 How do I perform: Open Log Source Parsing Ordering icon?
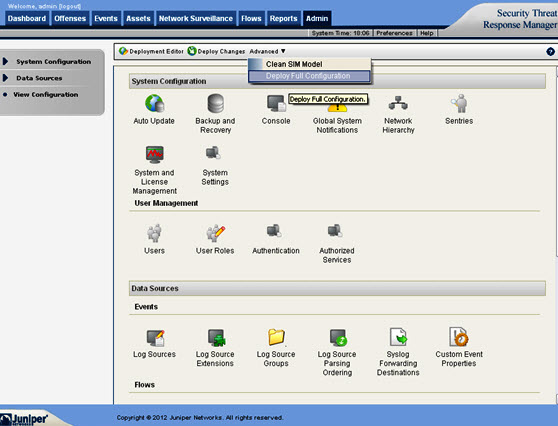click(x=338, y=338)
